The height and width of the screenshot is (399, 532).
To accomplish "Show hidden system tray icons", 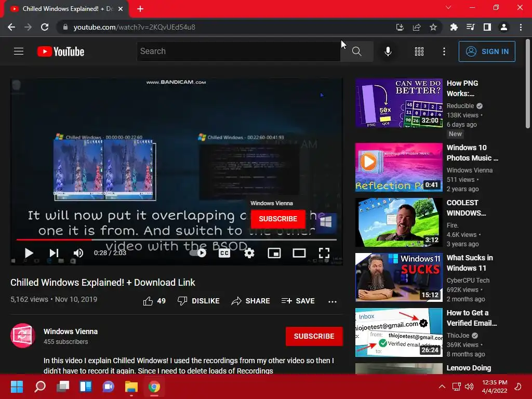I will click(x=442, y=387).
